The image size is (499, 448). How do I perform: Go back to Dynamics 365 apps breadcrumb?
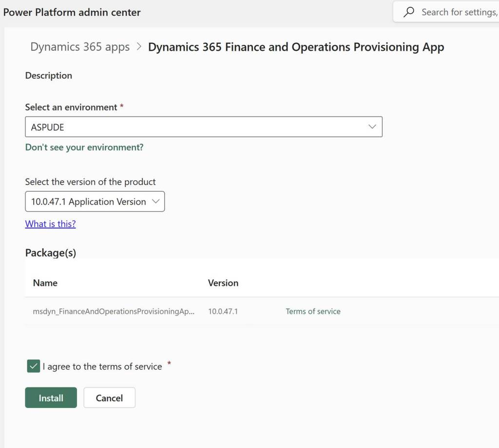[x=80, y=47]
